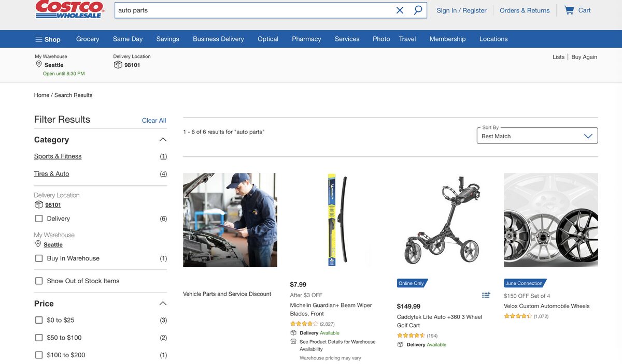Open the Lists link
622x364 pixels.
pos(558,57)
